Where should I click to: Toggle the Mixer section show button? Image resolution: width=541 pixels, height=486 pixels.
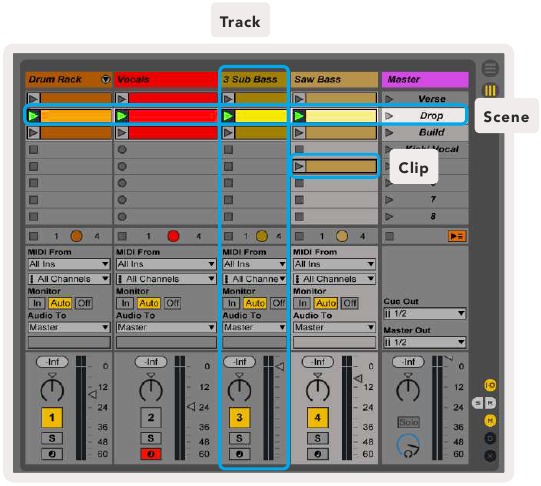pos(490,420)
